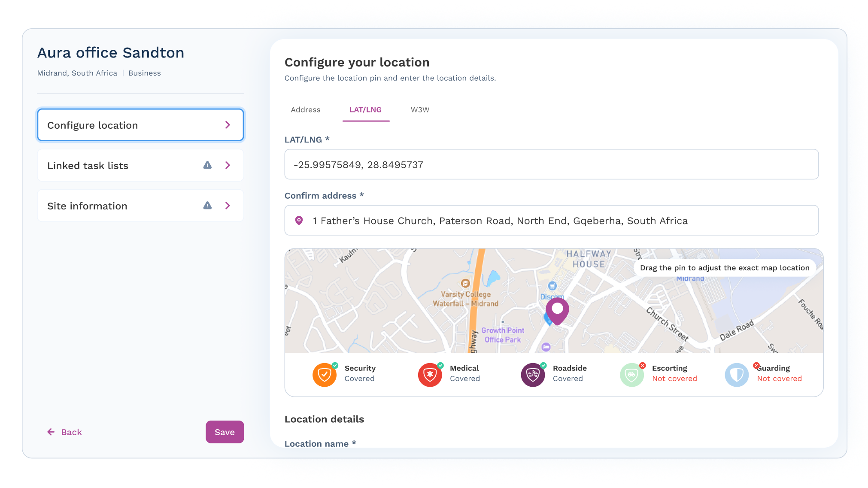868x488 pixels.
Task: Click the Varsity College marker on the map
Action: [x=465, y=283]
